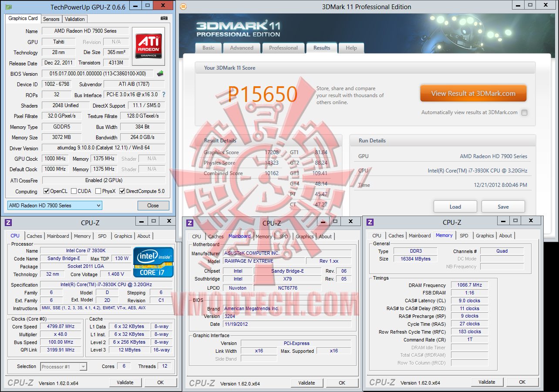559x392 pixels.
Task: Click the title bar icon of the CPU-Z mainboard window
Action: [190, 223]
